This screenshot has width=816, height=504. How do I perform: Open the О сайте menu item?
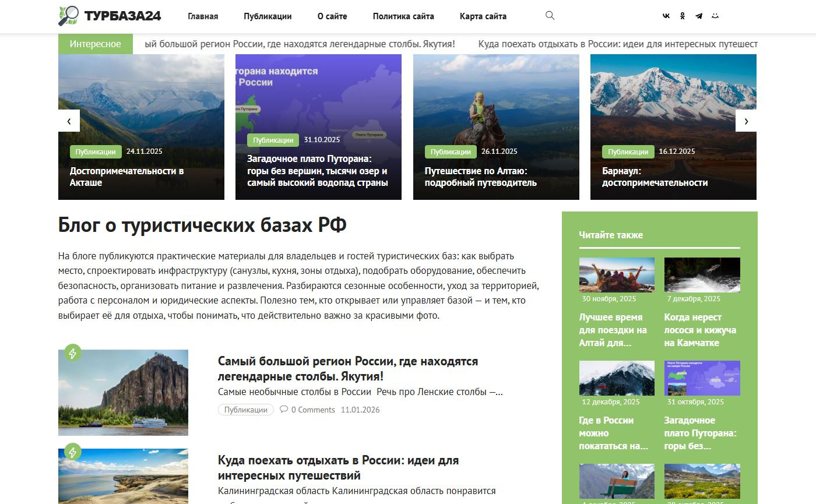(x=332, y=16)
